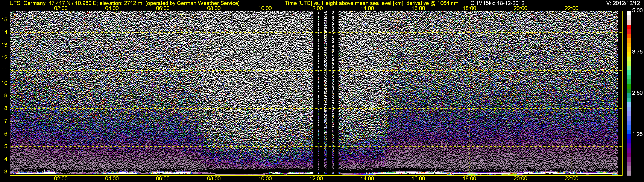Pick the yellow band beside the 3.75 label
The height and width of the screenshot is (182, 644).
coord(629,55)
